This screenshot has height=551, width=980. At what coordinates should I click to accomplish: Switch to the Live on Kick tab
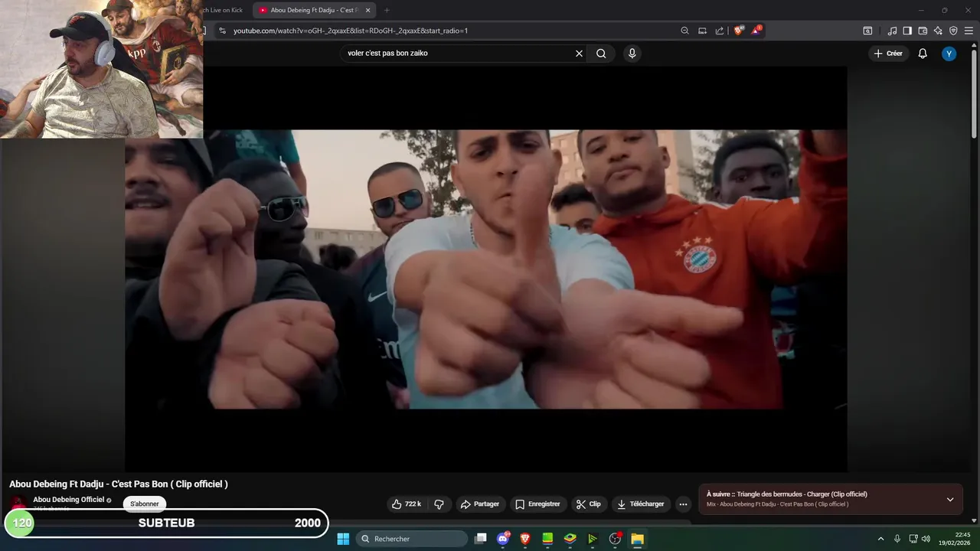click(x=222, y=10)
